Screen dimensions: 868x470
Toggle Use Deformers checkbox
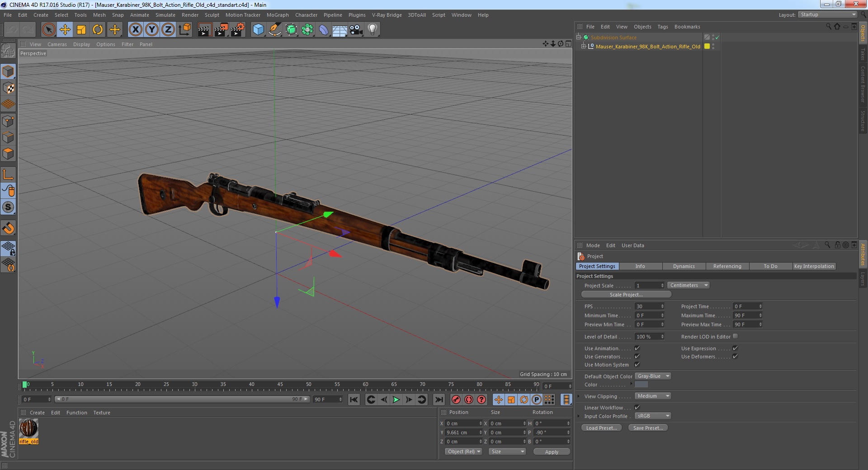point(735,357)
